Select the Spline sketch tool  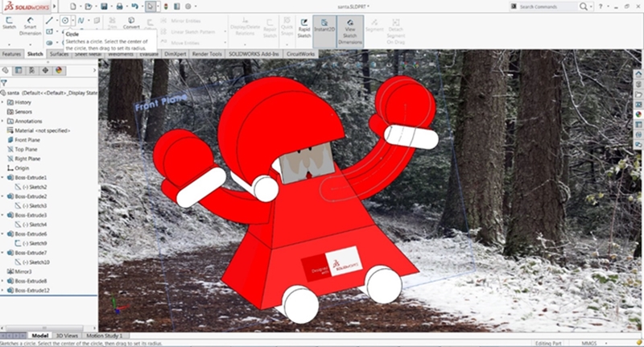point(80,21)
